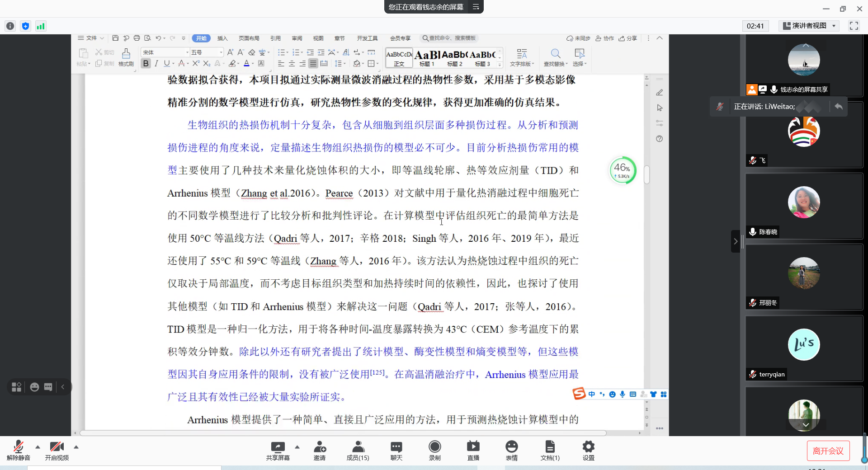Switch to the 插入 ribbon tab
This screenshot has width=868, height=470.
222,38
